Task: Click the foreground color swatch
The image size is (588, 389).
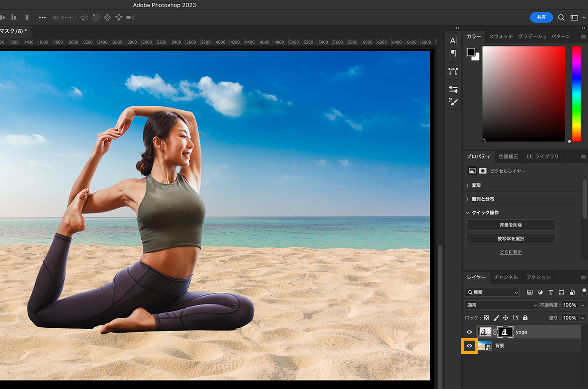Action: [471, 52]
